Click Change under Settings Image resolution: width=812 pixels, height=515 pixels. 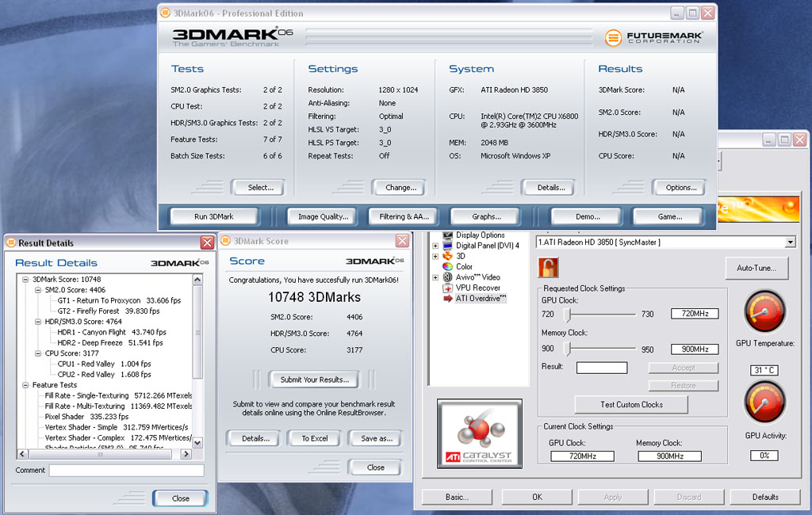tap(400, 187)
